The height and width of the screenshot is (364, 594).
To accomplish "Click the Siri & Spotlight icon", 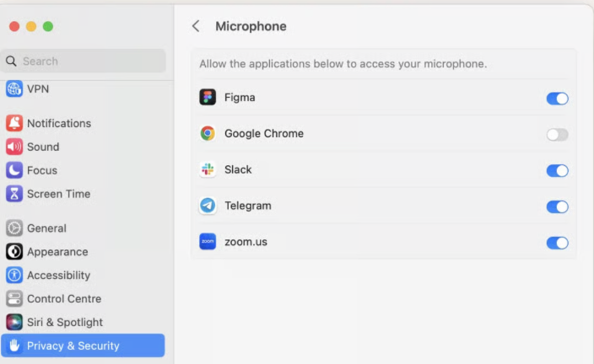I will click(x=14, y=322).
